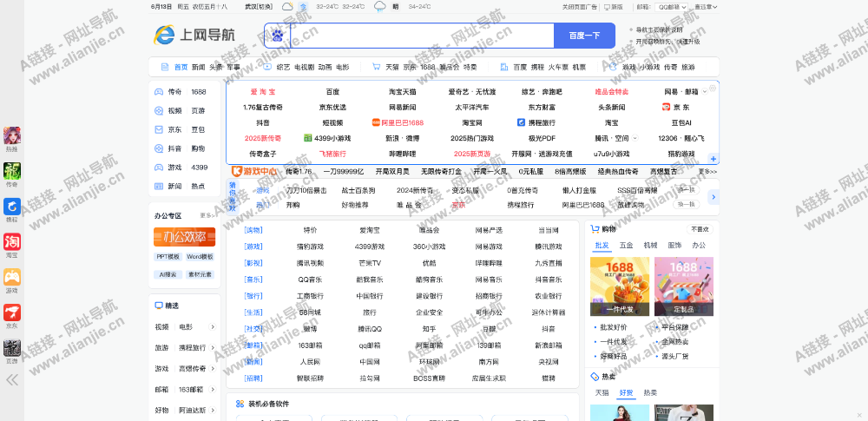Open the 阿里巴巴1688 link
This screenshot has width=868, height=421.
398,122
